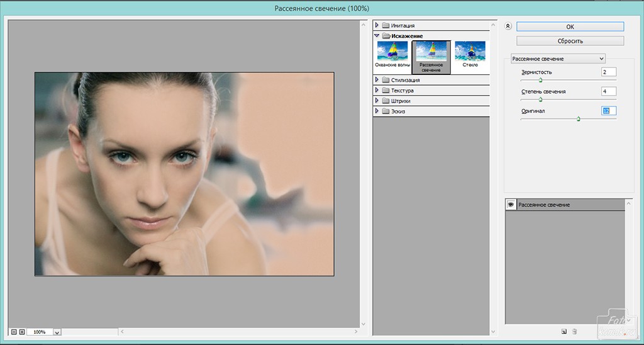
Task: Click preview horizontal scrollbar right arrow
Action: pos(356,331)
